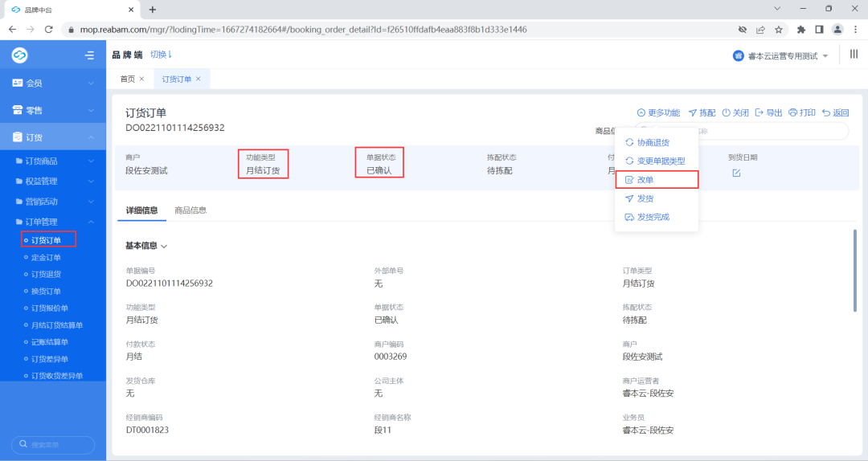Click the sidebar menu search box
The image size is (868, 461).
click(x=53, y=444)
